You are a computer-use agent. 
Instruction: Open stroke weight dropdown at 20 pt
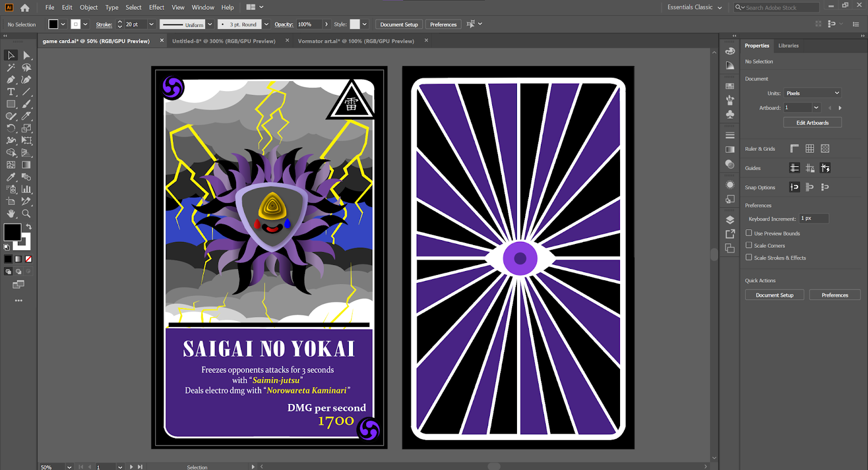tap(151, 24)
